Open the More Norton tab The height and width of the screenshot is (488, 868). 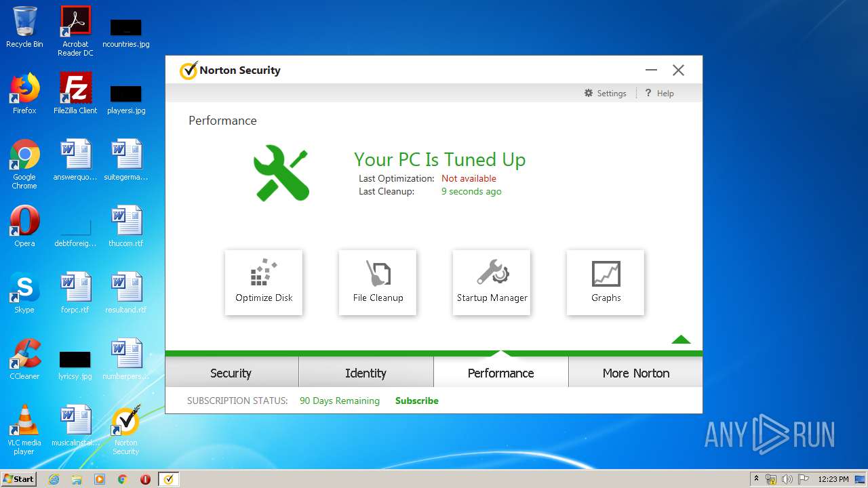click(636, 373)
